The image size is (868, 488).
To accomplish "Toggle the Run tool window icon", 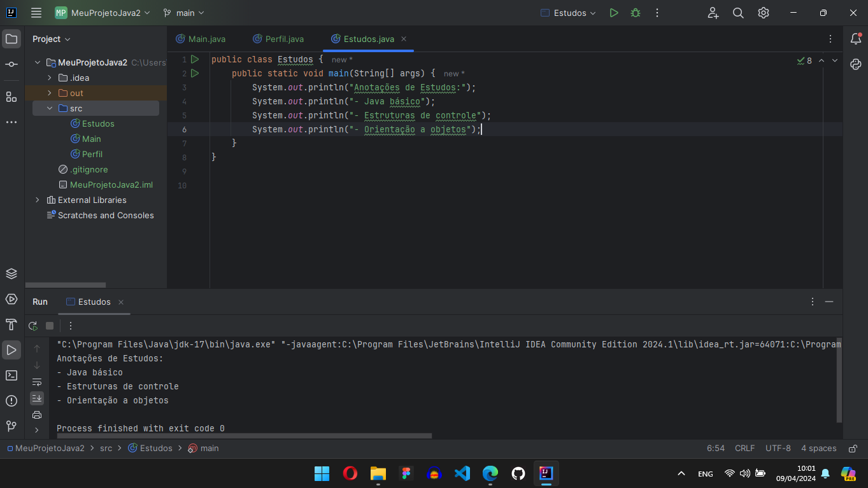I will point(11,350).
